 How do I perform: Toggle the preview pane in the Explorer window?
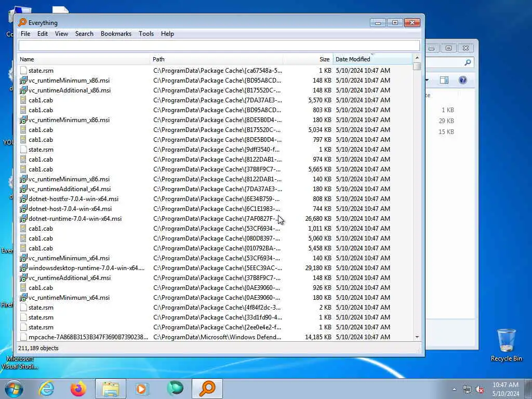click(444, 80)
